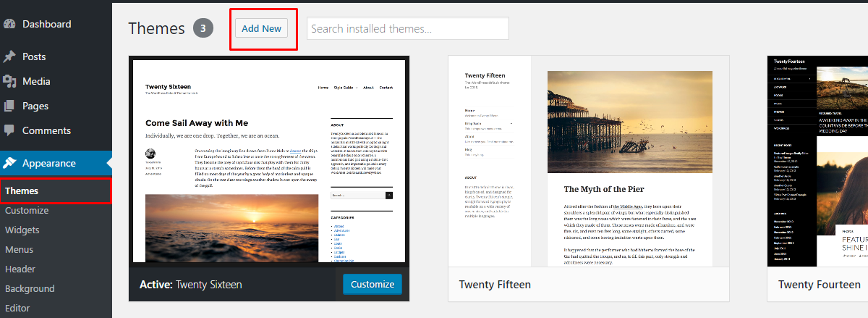Screen dimensions: 868x318
Task: Open the Themes submenu item
Action: (22, 191)
